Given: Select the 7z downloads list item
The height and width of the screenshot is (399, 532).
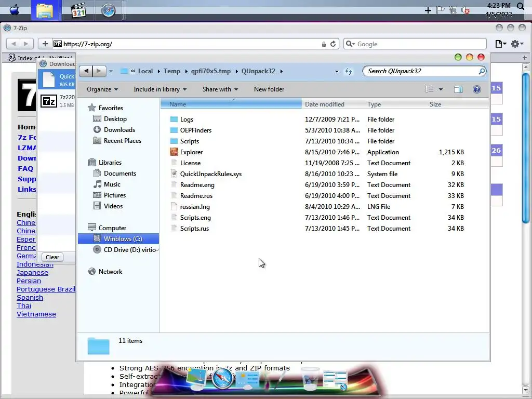Looking at the screenshot, I should coord(57,101).
